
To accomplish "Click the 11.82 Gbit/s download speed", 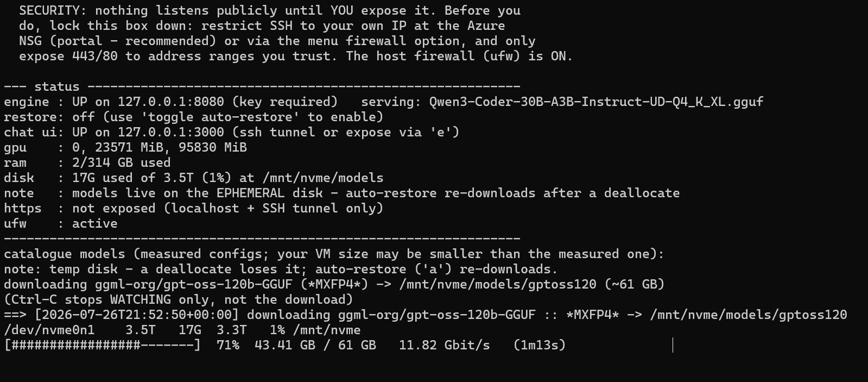I will point(445,345).
